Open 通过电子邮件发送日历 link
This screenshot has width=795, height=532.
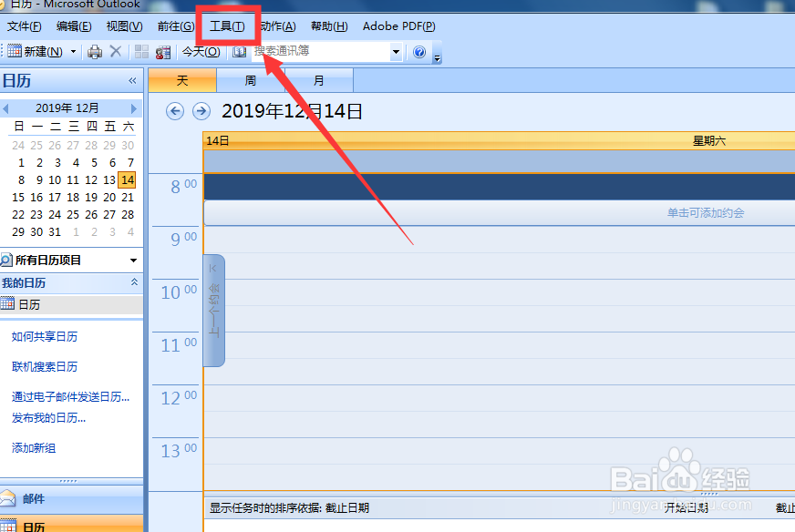point(70,396)
